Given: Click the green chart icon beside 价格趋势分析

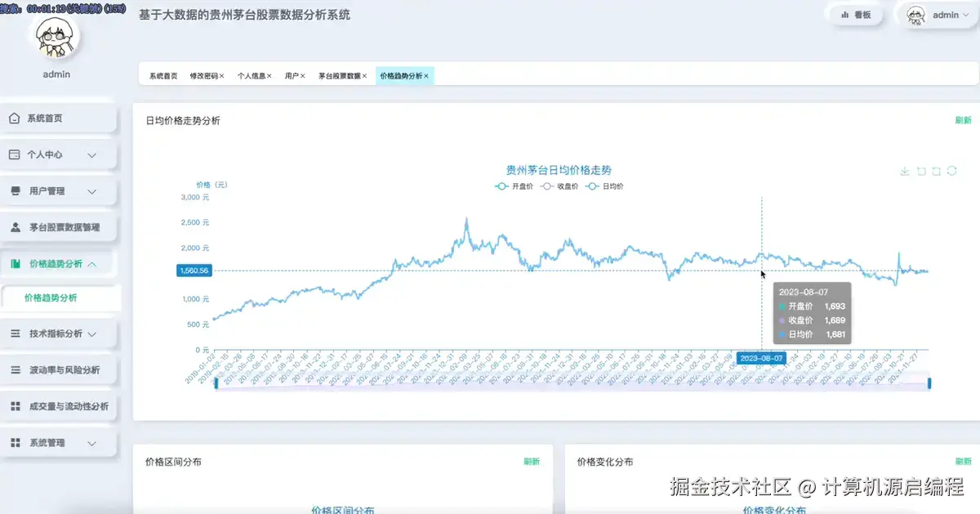Looking at the screenshot, I should click(x=15, y=264).
